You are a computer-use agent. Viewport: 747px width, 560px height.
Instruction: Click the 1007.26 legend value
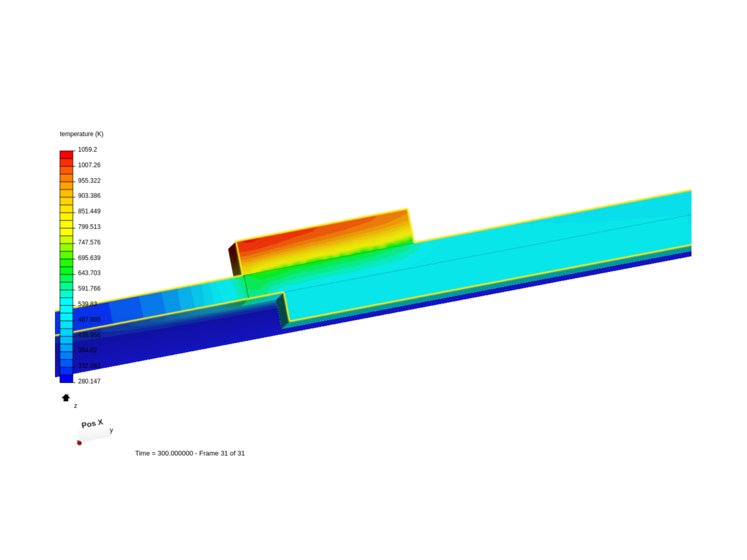[89, 165]
